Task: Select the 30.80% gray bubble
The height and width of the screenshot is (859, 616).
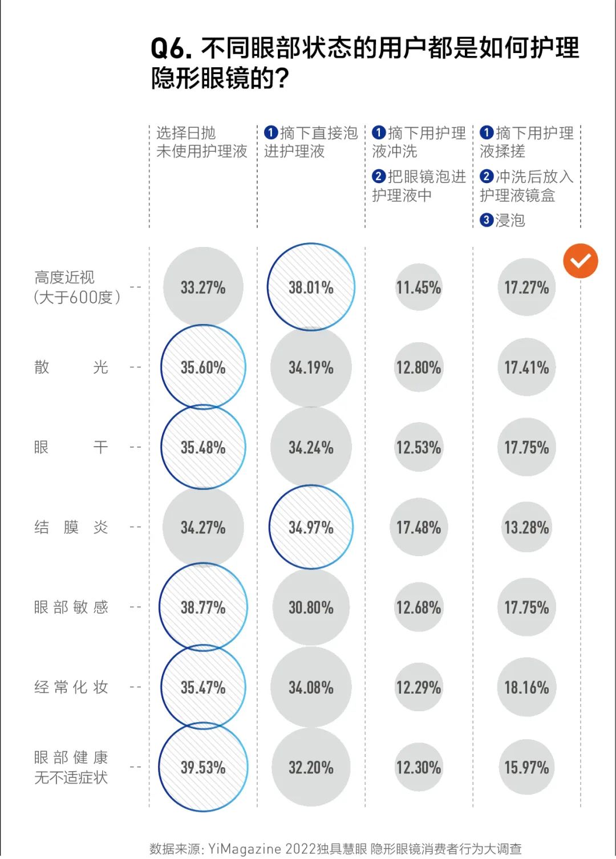Action: point(311,607)
